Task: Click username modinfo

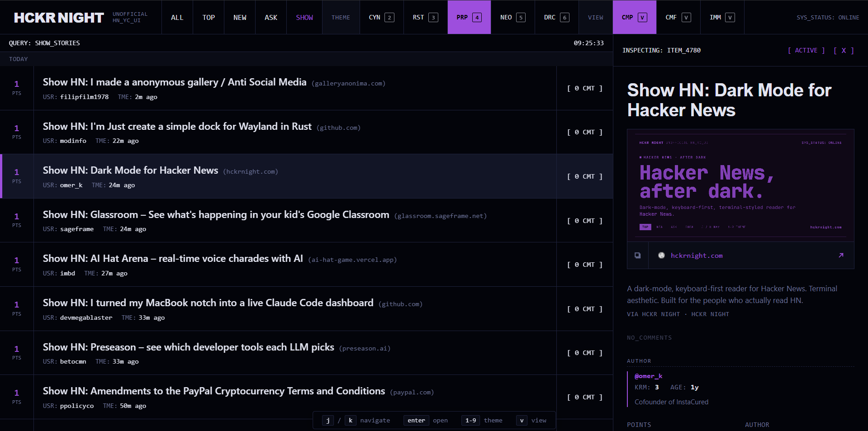Action: [73, 141]
